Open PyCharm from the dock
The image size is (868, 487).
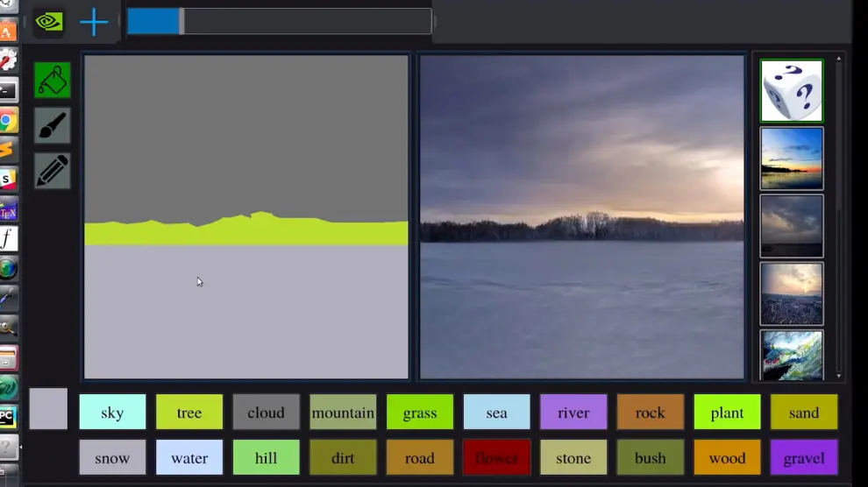click(8, 417)
